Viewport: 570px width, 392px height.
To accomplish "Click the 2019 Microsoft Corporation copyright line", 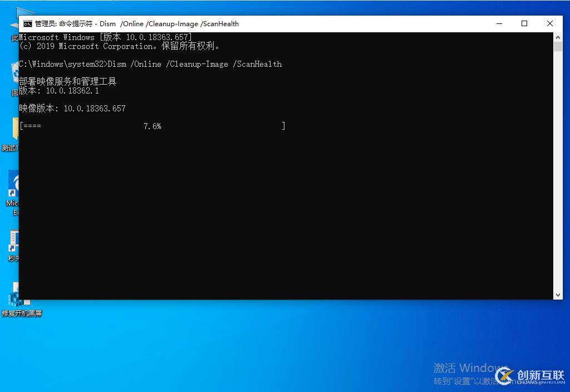I will [119, 46].
